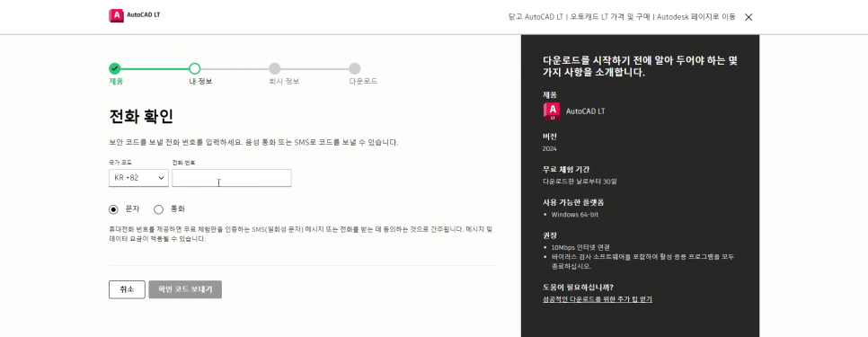Click the completed 제품 step checkmark

[115, 68]
